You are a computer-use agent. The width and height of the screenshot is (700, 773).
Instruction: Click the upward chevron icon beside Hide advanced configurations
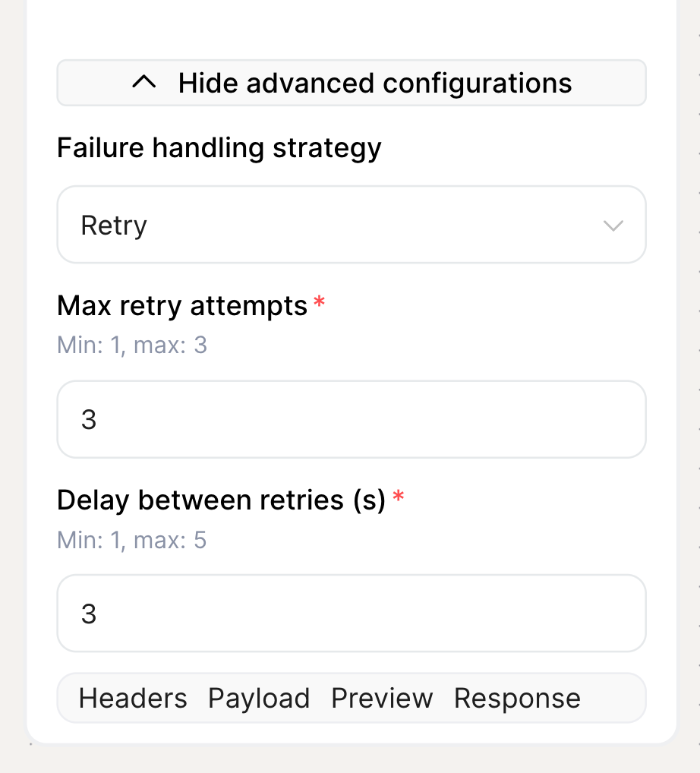(144, 82)
